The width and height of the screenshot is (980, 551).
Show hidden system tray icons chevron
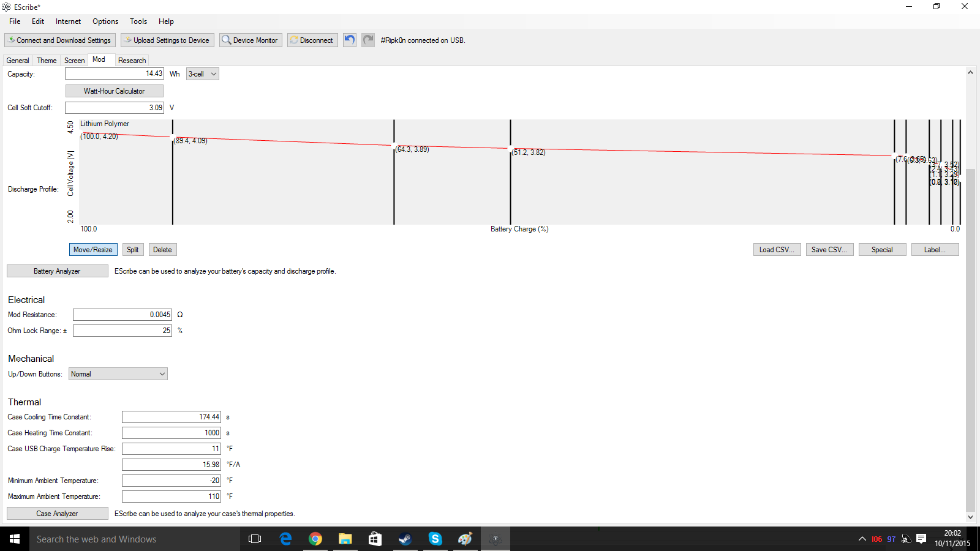click(862, 539)
